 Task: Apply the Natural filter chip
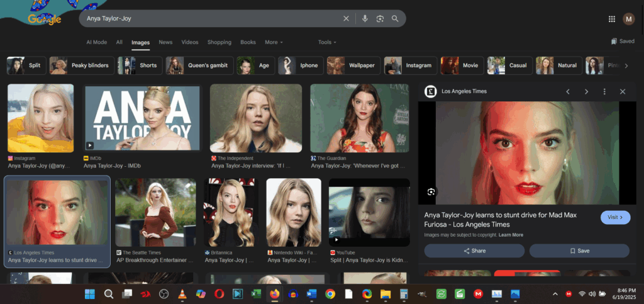(x=558, y=65)
